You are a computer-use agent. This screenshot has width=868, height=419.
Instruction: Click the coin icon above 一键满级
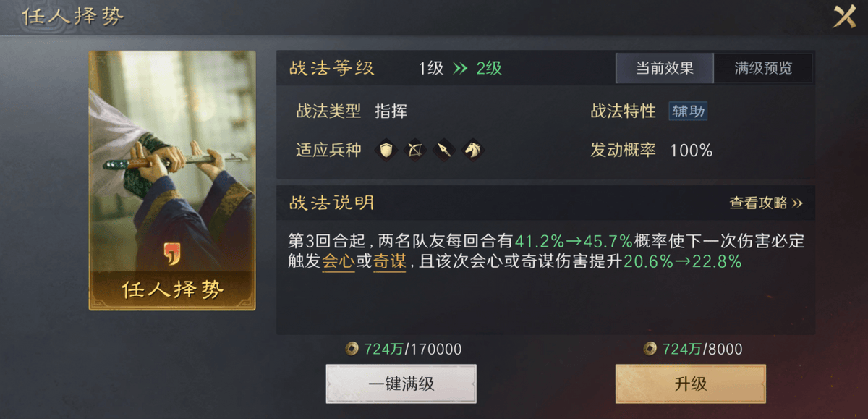352,350
